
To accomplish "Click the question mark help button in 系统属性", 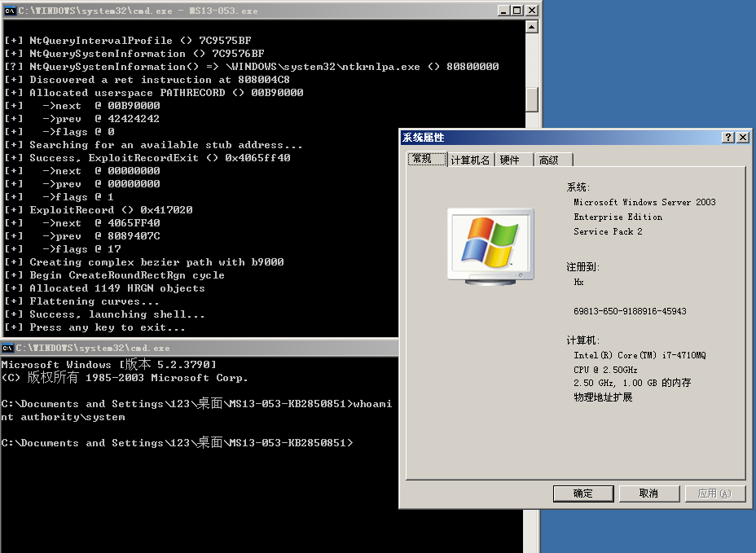I will [728, 138].
